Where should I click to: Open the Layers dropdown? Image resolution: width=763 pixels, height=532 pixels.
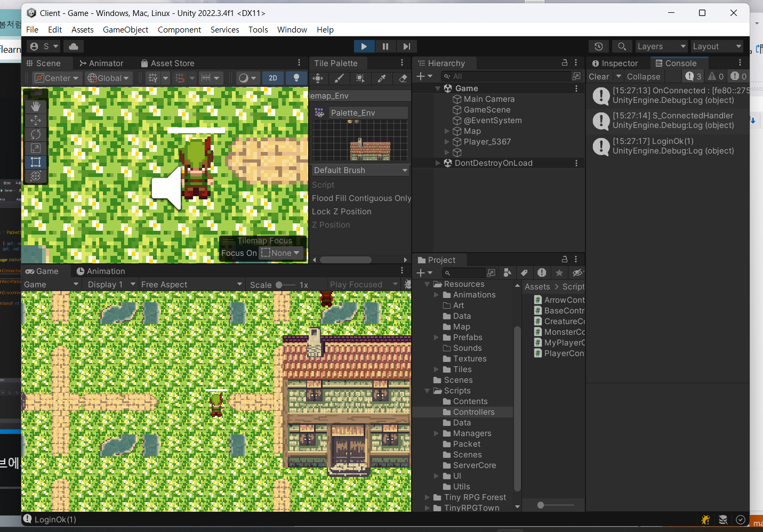pyautogui.click(x=661, y=46)
